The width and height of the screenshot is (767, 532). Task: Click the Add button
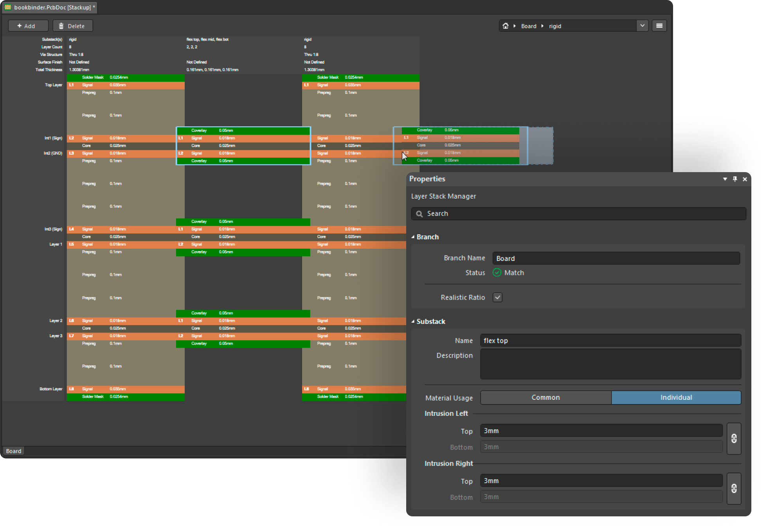28,25
